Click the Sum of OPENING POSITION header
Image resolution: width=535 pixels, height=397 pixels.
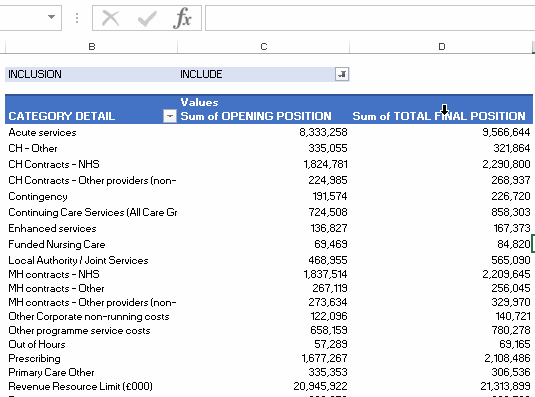pos(256,116)
